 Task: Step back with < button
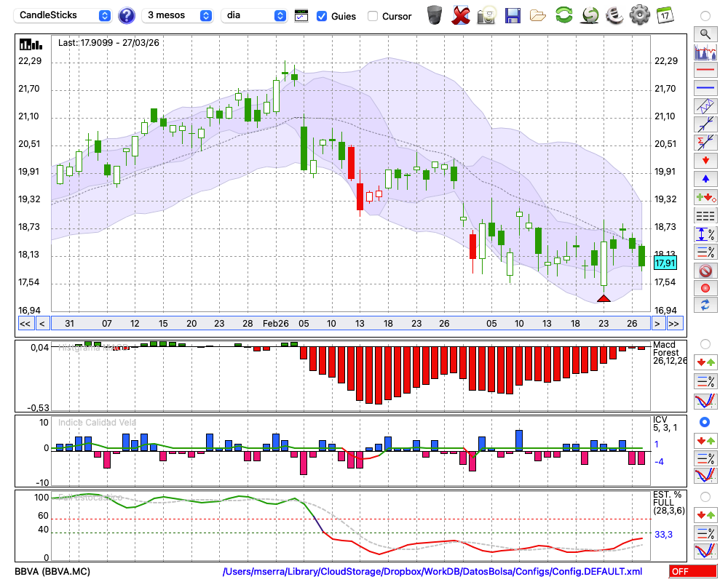pyautogui.click(x=42, y=324)
